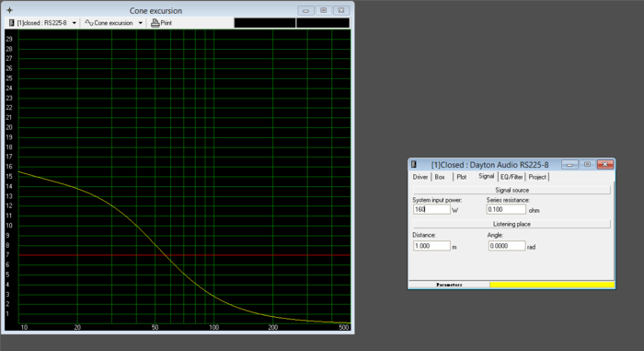The width and height of the screenshot is (644, 351).
Task: Open the Cone excursion plot type dropdown
Action: [140, 23]
